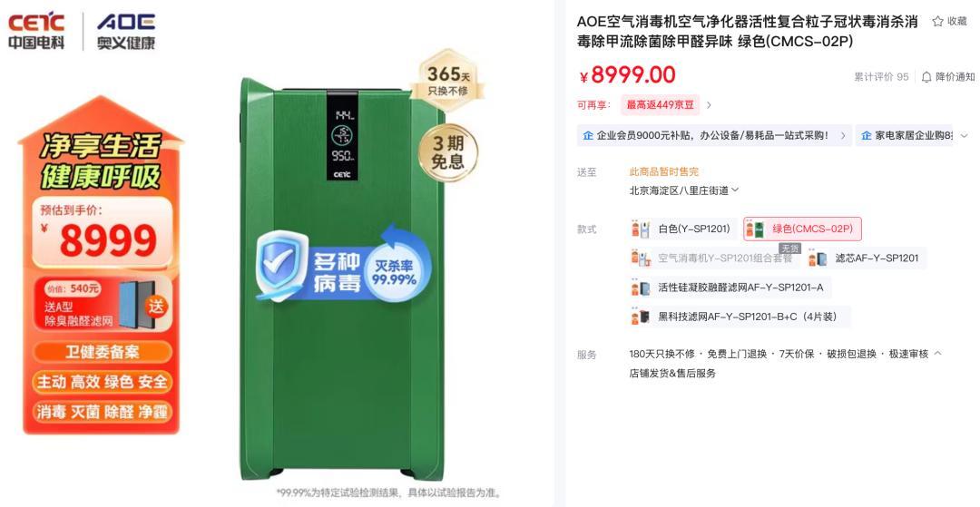The image size is (980, 507).
Task: Expand the enterprise promotions down arrow
Action: tap(965, 135)
